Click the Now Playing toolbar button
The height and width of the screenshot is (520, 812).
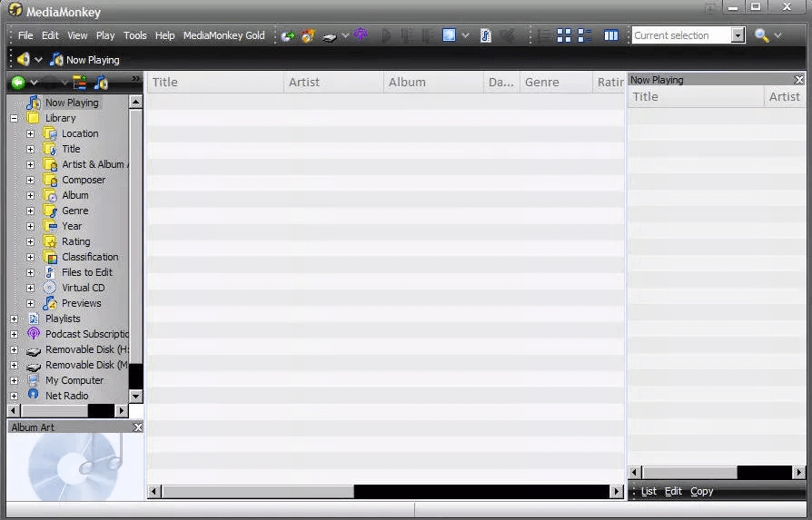click(84, 60)
